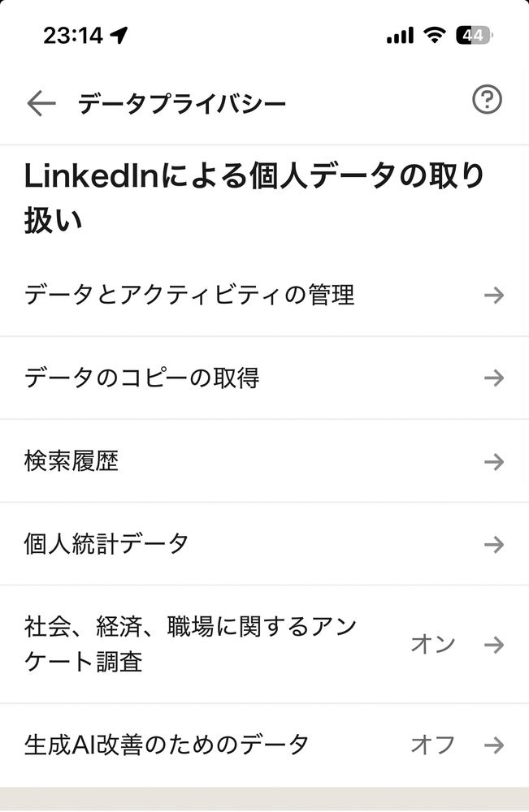
Task: Open the help question mark icon
Action: 487,99
